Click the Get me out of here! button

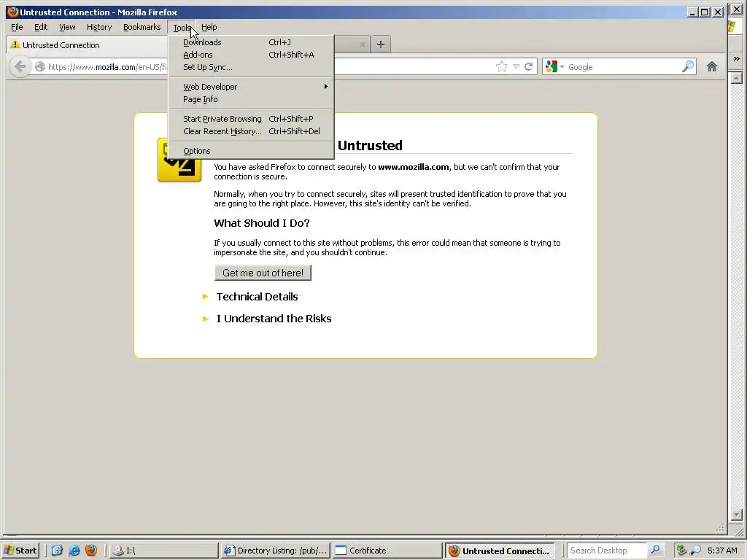263,273
